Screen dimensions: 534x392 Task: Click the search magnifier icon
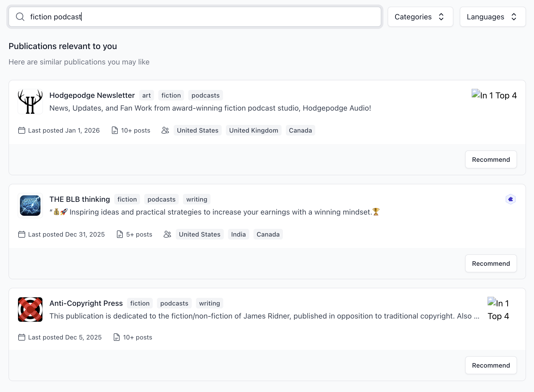point(20,17)
